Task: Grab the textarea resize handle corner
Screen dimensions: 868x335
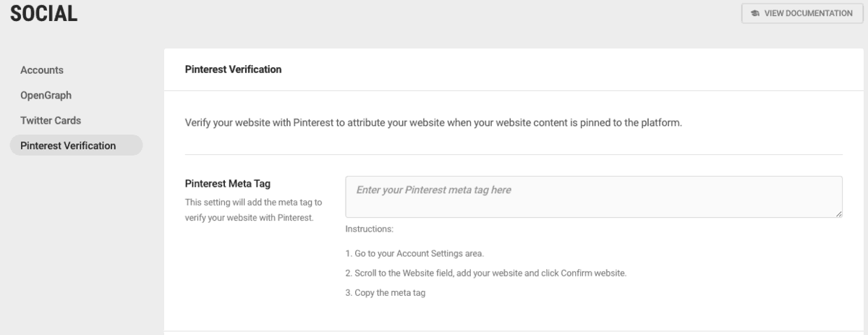Action: 839,214
